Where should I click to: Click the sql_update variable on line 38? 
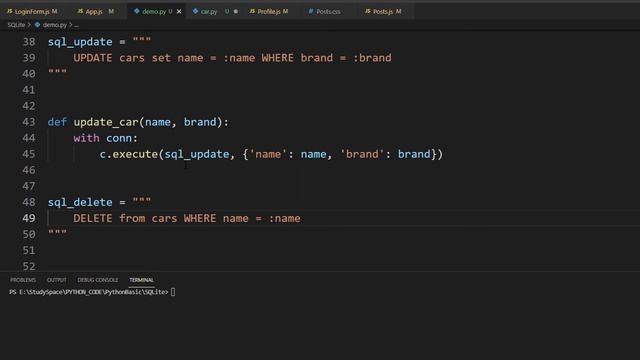coord(80,42)
